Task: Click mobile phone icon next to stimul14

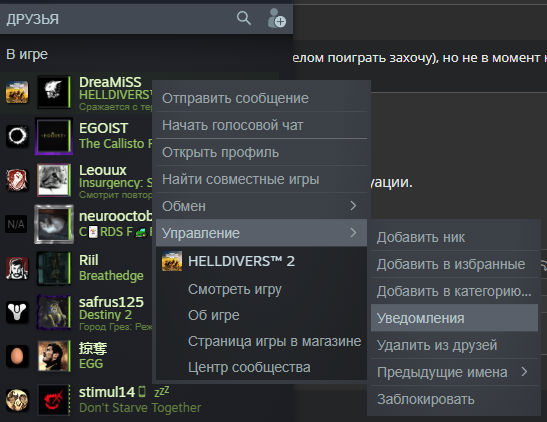Action: 142,392
